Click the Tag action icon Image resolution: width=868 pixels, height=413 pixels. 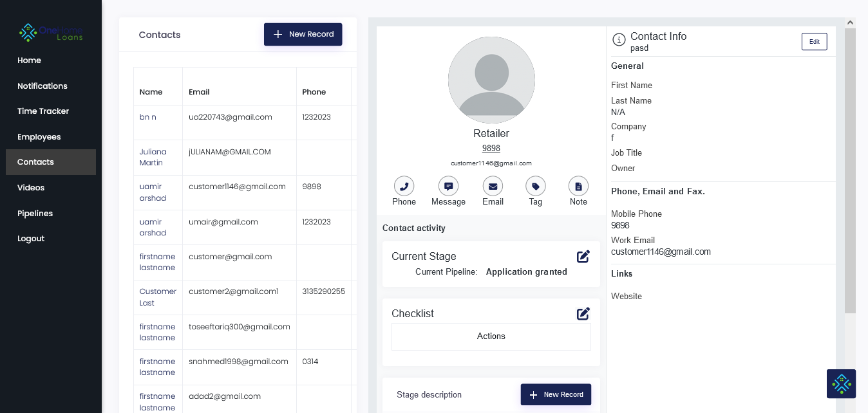coord(535,185)
